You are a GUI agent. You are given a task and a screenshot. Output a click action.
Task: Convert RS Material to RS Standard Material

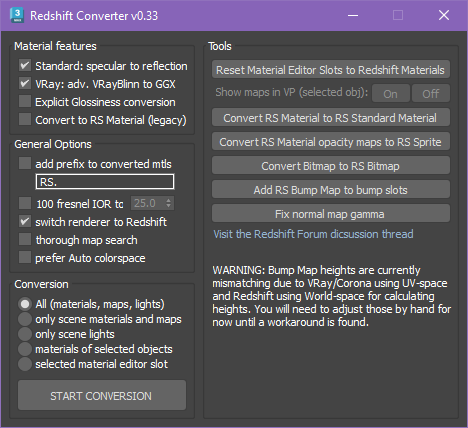(x=331, y=118)
